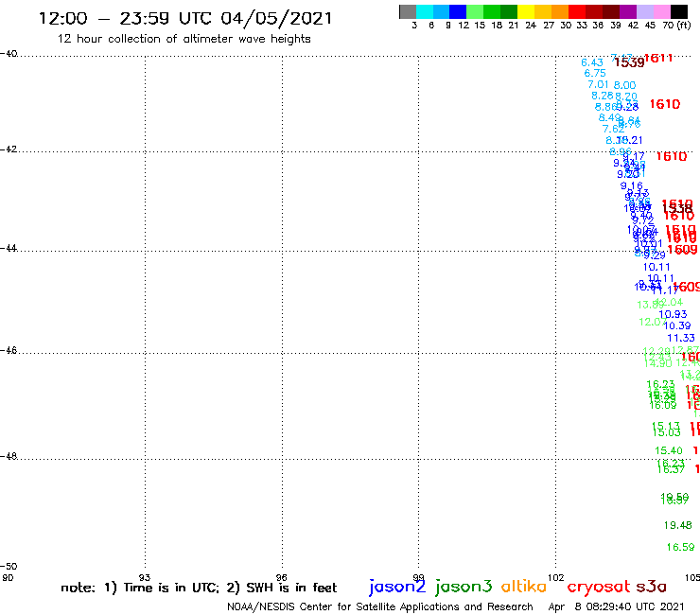Screen dimensions: 700x615
Task: Click the red "cryosat" satellite label
Action: point(599,587)
